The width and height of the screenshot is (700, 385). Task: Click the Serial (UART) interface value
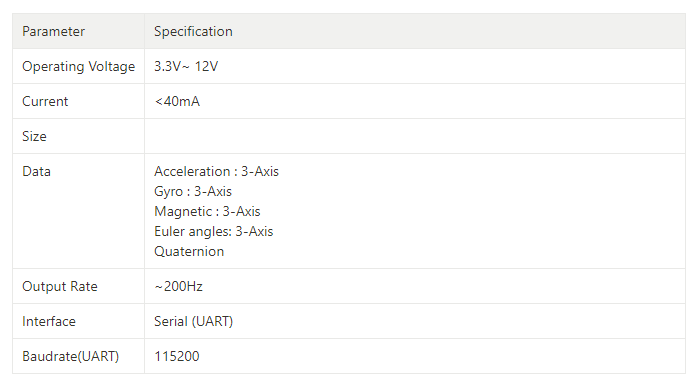click(194, 322)
